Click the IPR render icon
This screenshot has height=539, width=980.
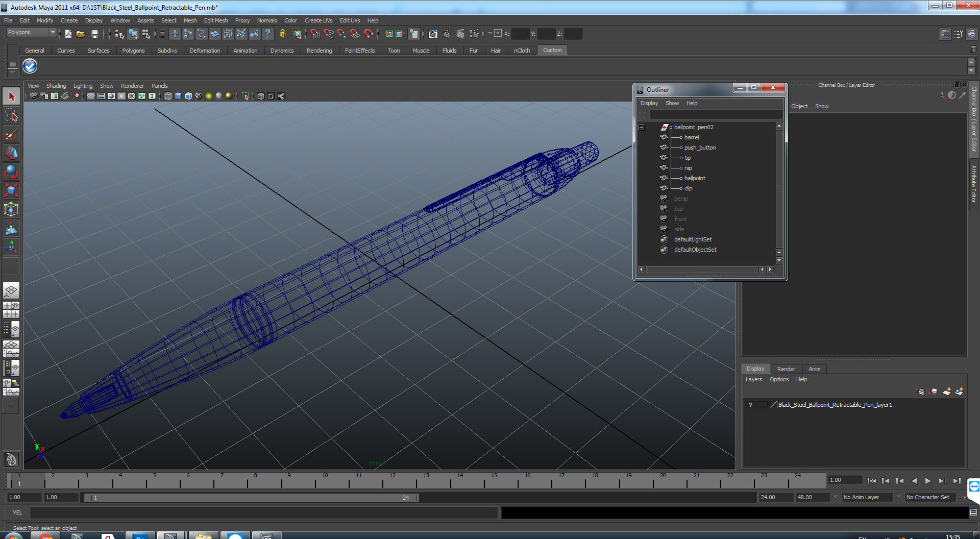(x=460, y=34)
